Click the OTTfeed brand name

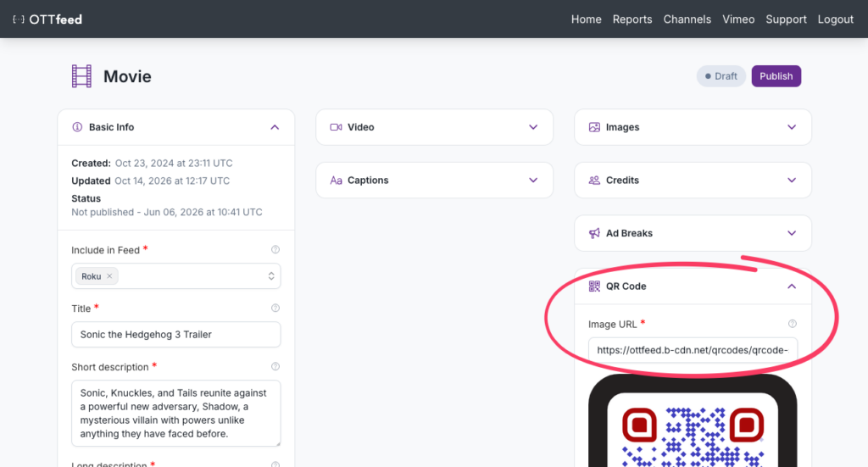point(55,19)
